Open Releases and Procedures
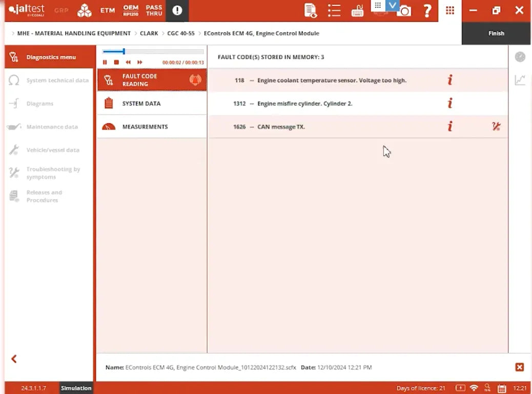This screenshot has width=532, height=394. tap(49, 196)
